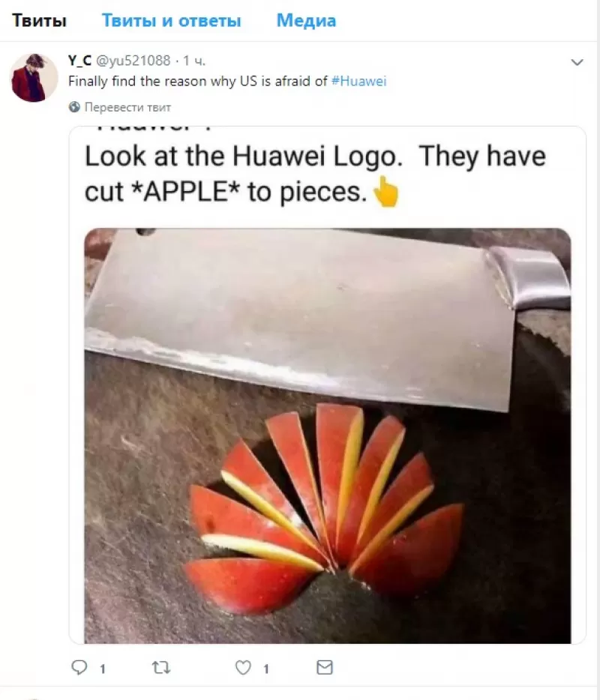View the tweet timestamp 1 ч.
600x700 pixels.
point(194,60)
